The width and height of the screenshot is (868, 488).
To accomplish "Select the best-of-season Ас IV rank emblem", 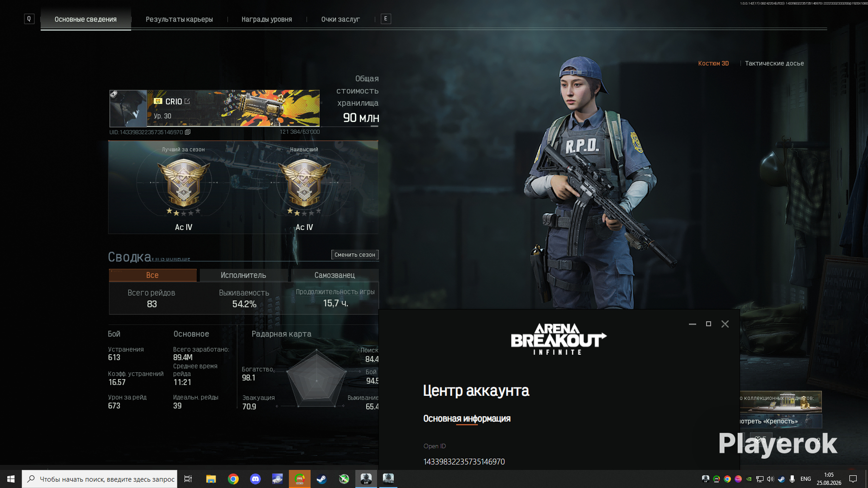I will [x=184, y=183].
